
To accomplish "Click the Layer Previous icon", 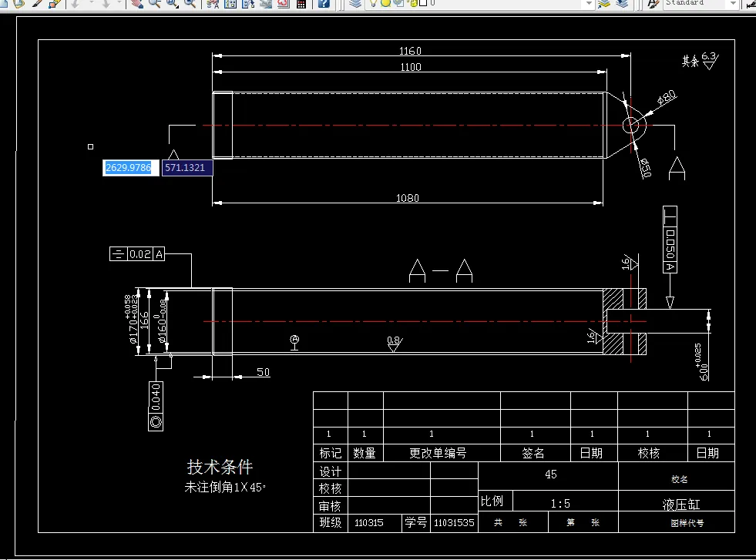I will tap(622, 3).
